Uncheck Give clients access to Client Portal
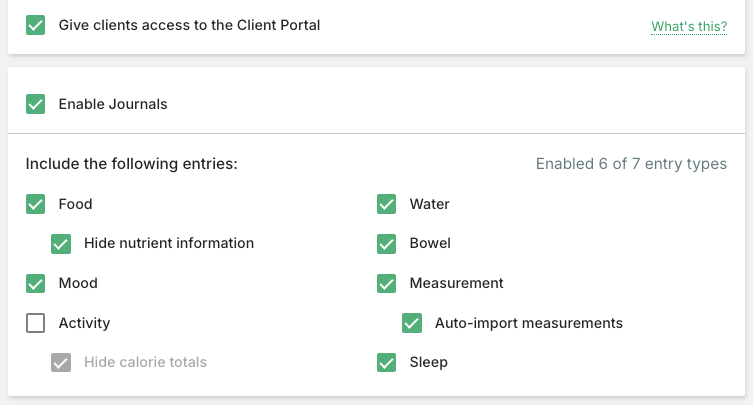The width and height of the screenshot is (753, 405). (36, 25)
